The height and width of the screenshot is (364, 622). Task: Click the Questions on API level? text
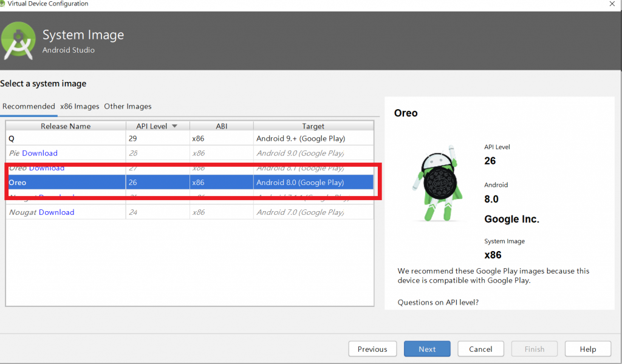(438, 302)
